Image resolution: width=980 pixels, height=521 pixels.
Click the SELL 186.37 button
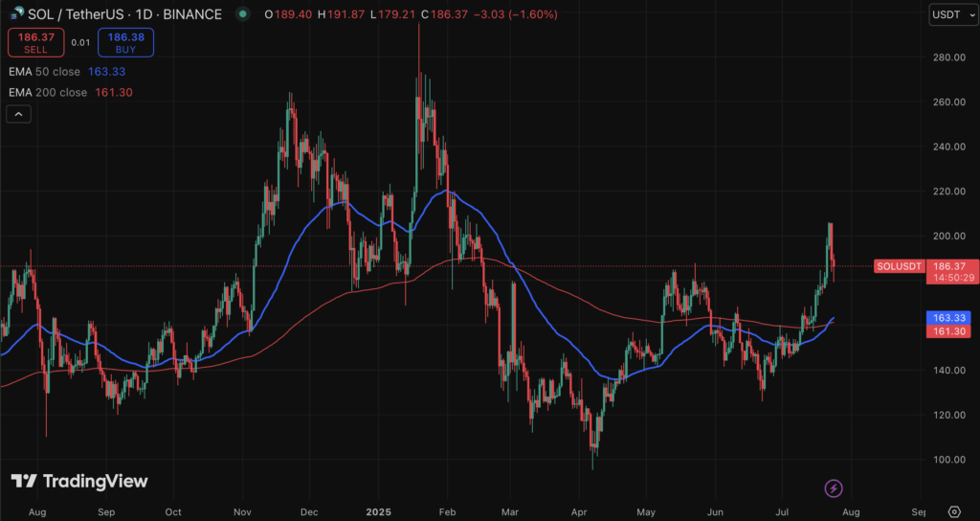pyautogui.click(x=35, y=42)
